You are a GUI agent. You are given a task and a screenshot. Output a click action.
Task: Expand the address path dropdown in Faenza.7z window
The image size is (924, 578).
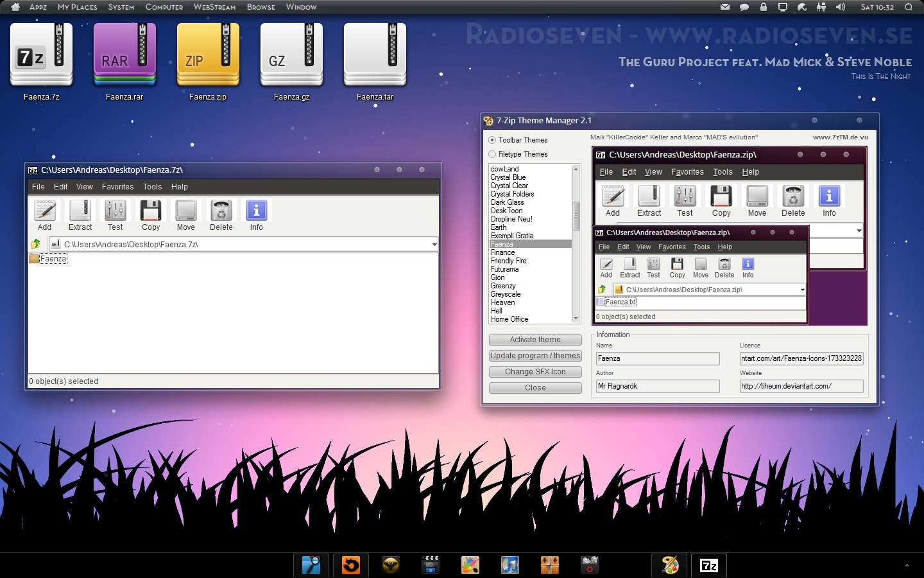[434, 245]
